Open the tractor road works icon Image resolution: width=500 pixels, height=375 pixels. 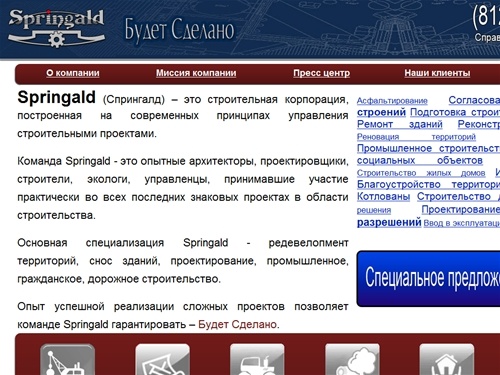(x=257, y=359)
